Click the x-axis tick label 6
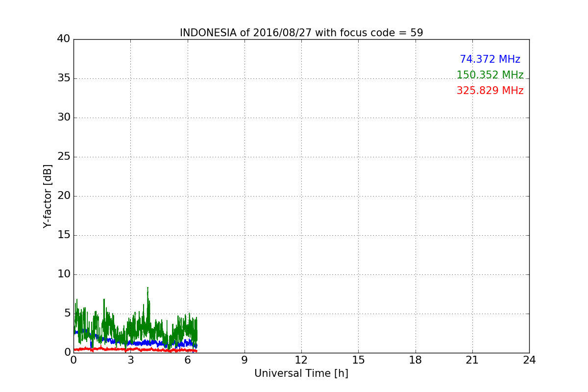 (x=187, y=360)
